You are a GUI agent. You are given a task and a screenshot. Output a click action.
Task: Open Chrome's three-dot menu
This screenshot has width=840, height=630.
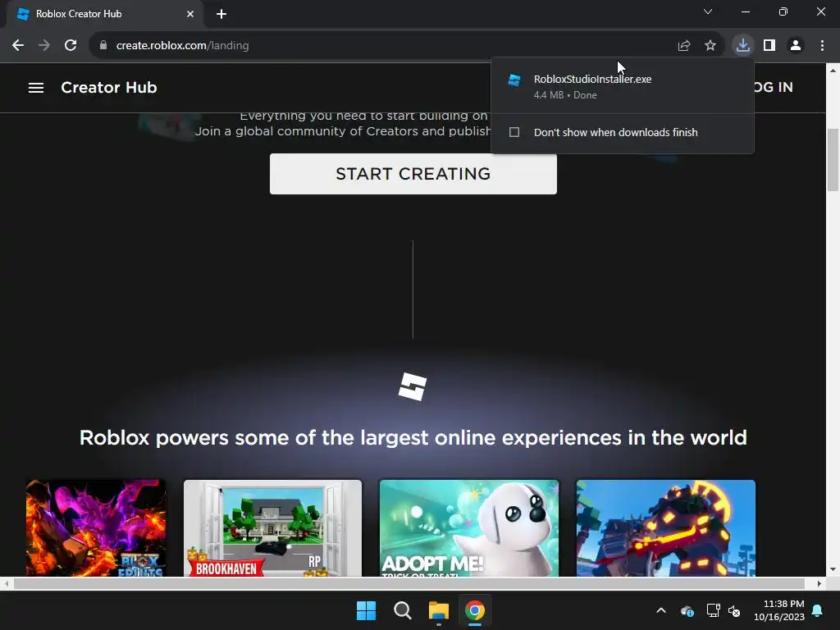click(x=822, y=46)
